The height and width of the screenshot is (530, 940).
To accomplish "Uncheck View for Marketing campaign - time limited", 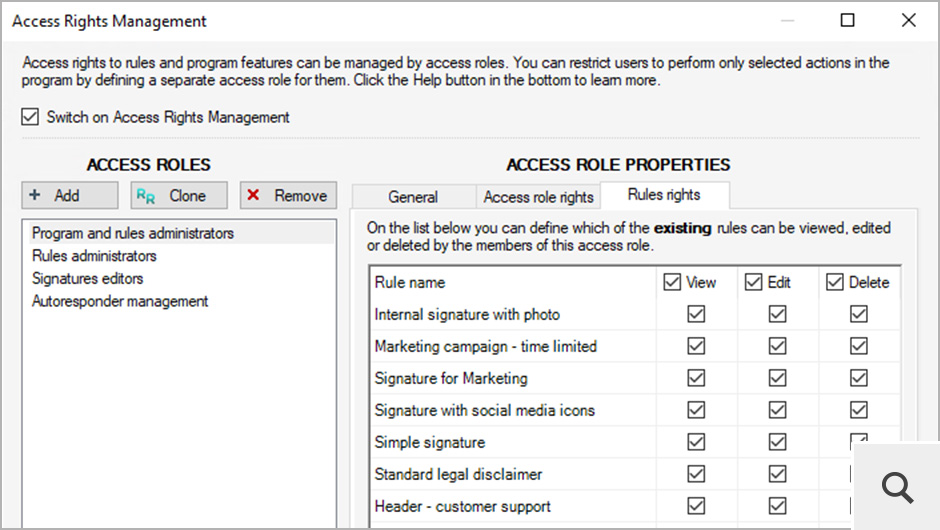I will 696,346.
